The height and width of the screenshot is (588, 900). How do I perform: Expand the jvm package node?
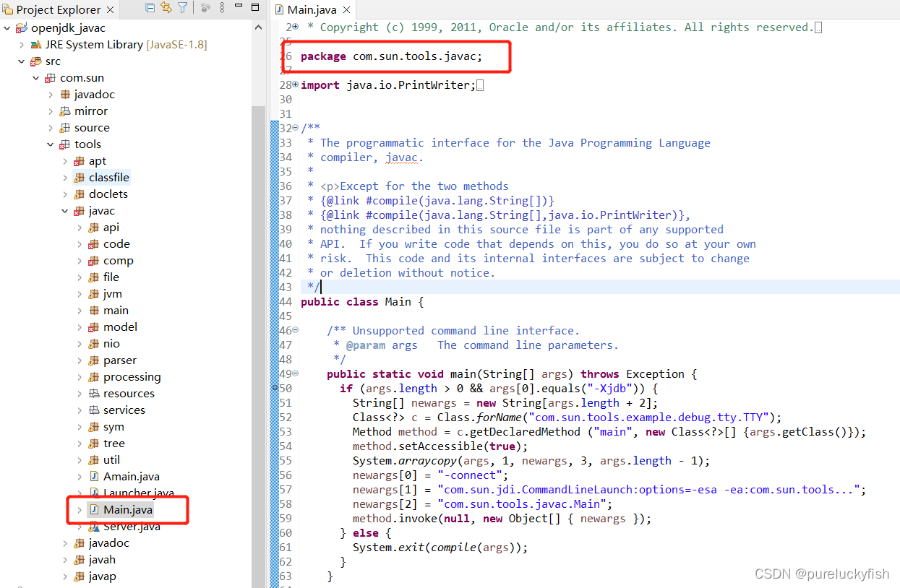click(80, 294)
